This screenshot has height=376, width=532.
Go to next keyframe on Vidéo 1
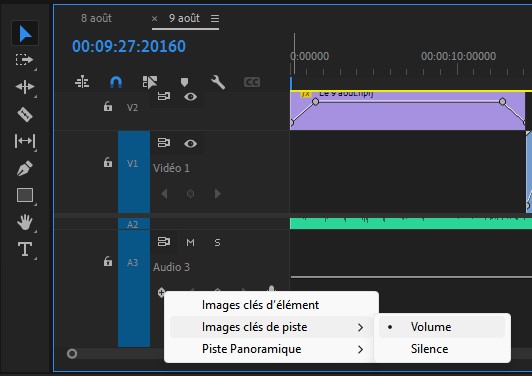(x=217, y=194)
